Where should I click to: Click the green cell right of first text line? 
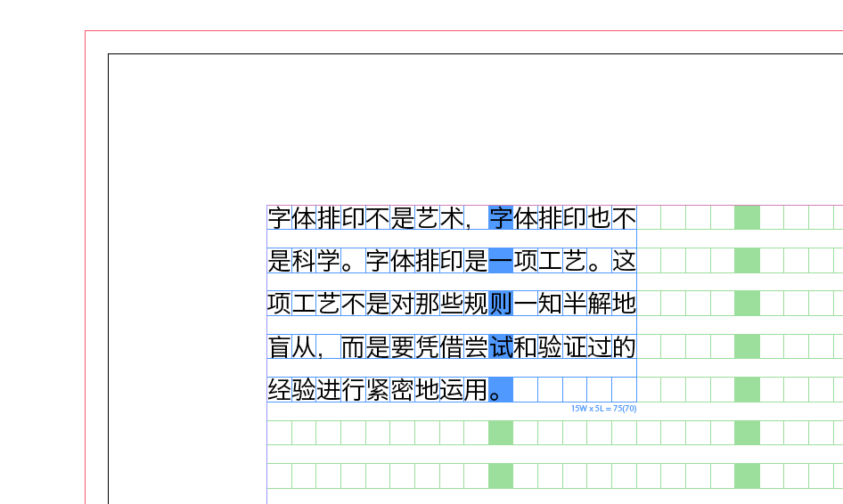tap(747, 218)
